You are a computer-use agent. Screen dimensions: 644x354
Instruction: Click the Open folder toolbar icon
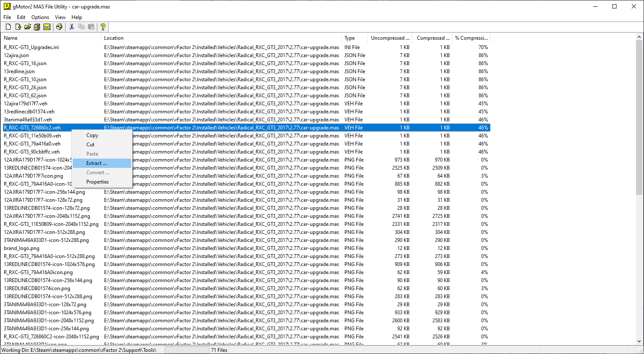click(28, 27)
